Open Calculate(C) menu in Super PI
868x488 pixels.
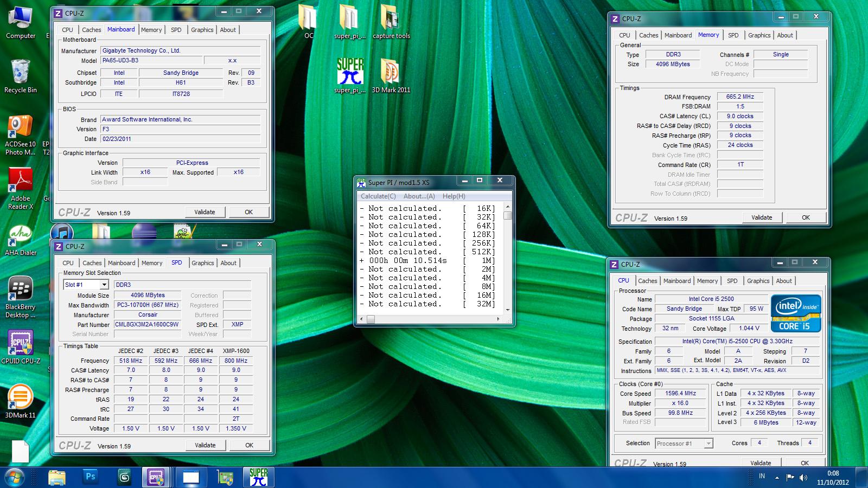(378, 196)
